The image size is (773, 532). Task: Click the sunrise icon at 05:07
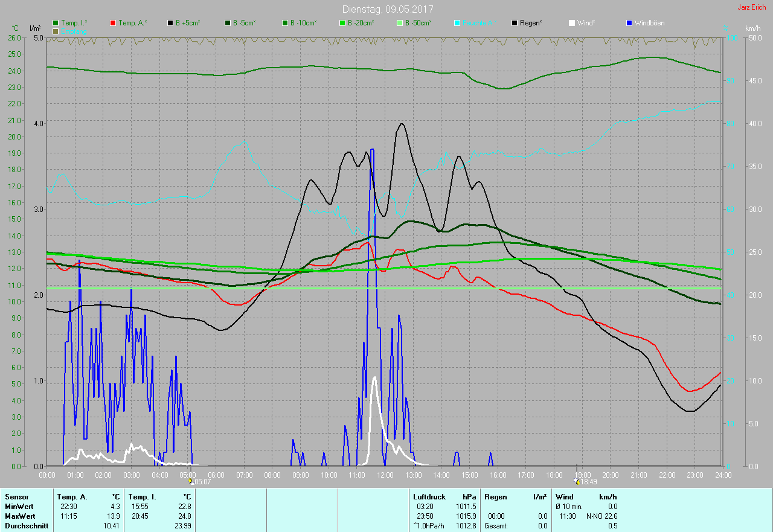[x=191, y=481]
